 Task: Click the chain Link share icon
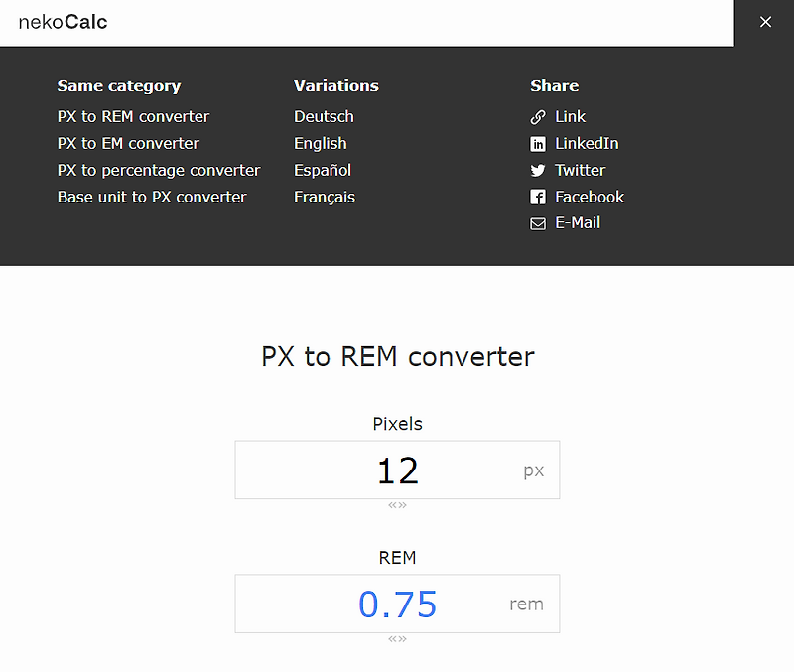[538, 117]
